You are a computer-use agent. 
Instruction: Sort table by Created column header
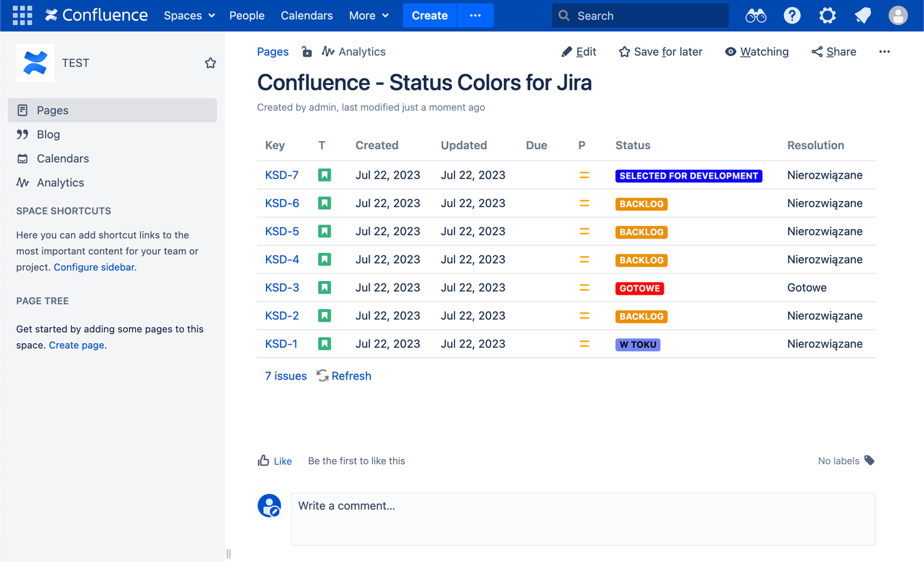coord(376,145)
